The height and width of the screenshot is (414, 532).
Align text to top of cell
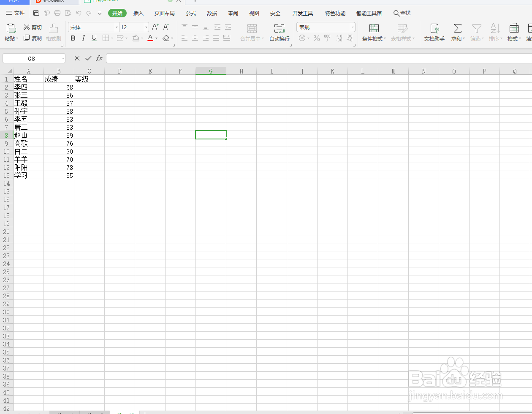click(185, 27)
